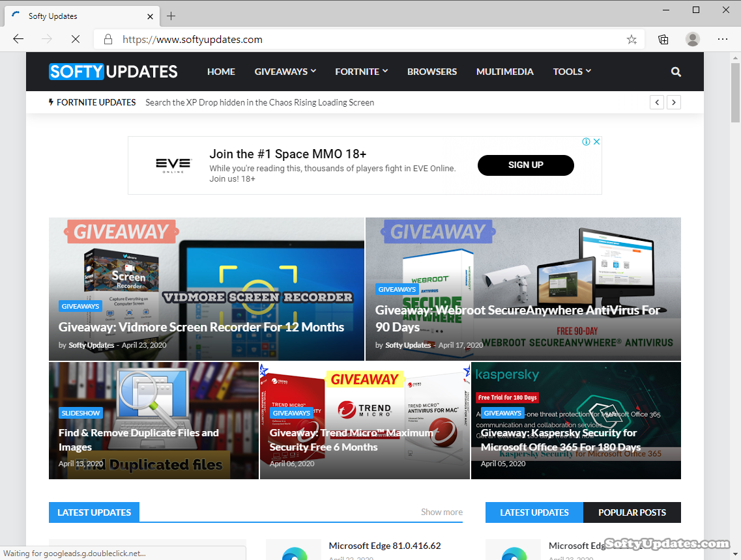
Task: Stop loading the page with X icon
Action: coord(76,39)
